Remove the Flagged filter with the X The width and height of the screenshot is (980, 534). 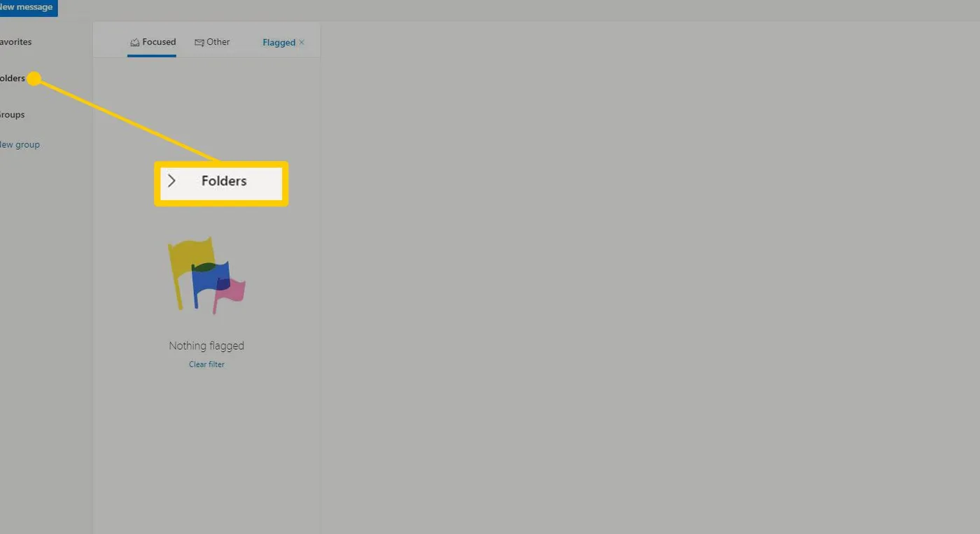(x=302, y=42)
